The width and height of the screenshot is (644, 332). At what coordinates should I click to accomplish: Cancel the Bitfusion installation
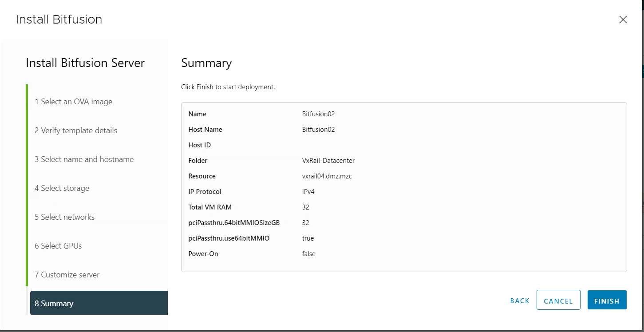tap(558, 300)
